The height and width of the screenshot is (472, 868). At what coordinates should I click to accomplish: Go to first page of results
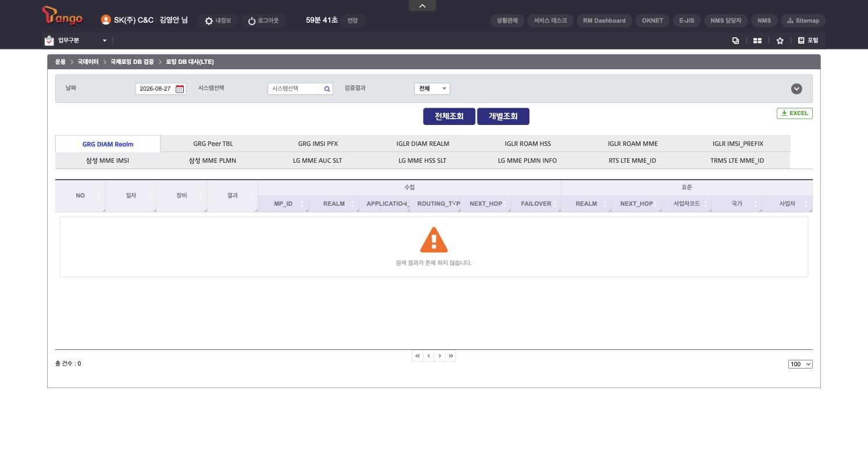click(418, 356)
